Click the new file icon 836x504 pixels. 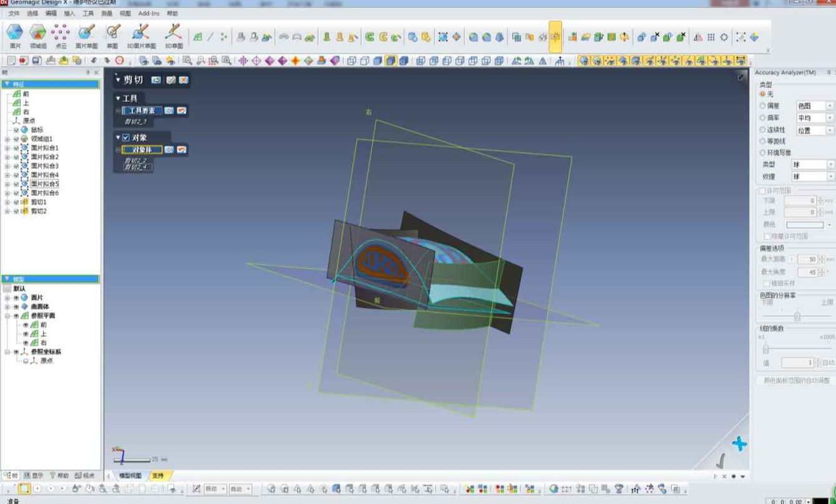coord(10,61)
